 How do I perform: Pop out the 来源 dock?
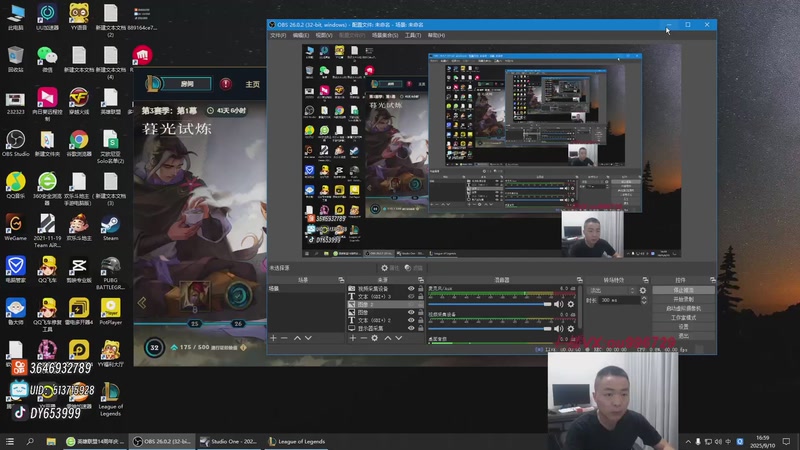pyautogui.click(x=420, y=280)
